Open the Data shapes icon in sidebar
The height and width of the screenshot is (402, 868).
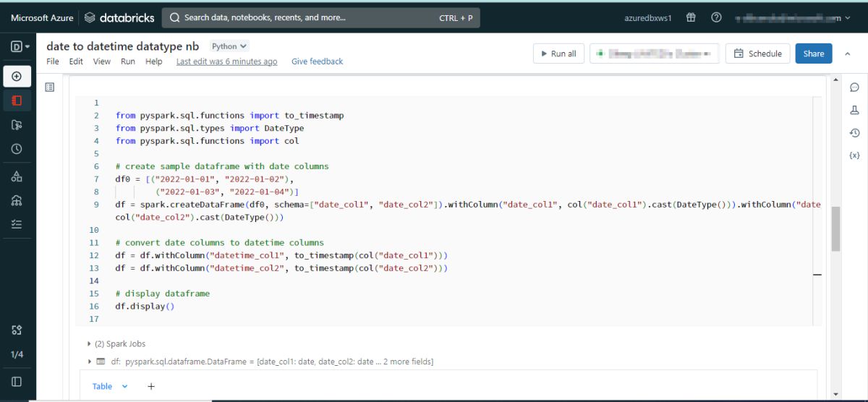(17, 176)
